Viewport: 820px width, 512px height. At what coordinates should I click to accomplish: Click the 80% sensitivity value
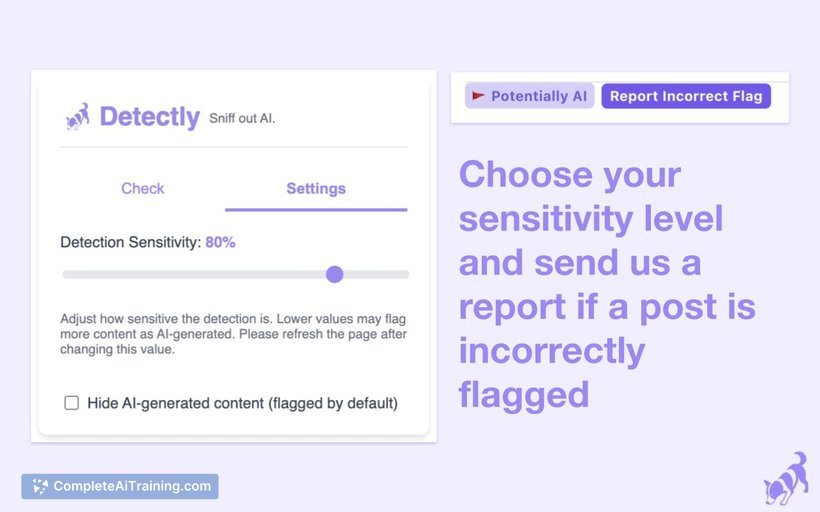click(x=220, y=243)
